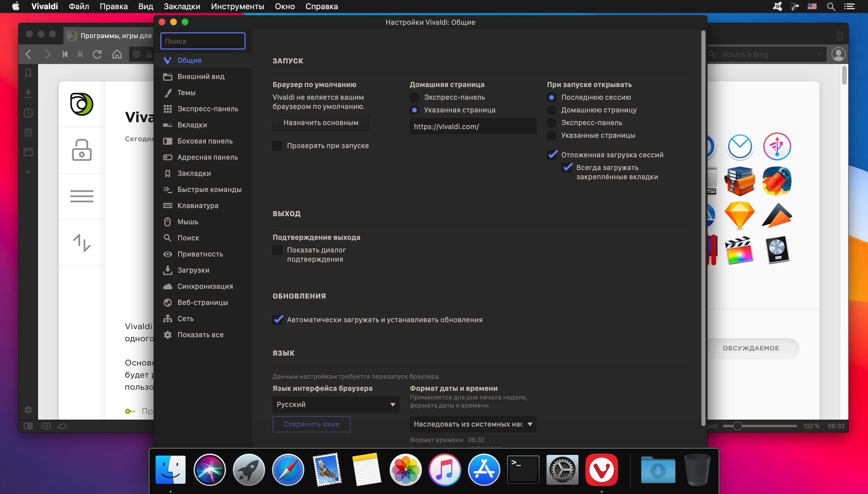Open Finder from the Dock
This screenshot has height=494, width=868.
point(170,470)
